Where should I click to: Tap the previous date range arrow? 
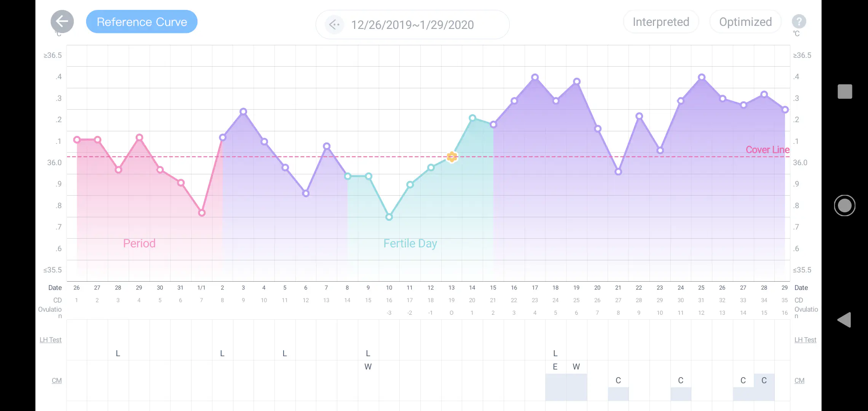334,25
